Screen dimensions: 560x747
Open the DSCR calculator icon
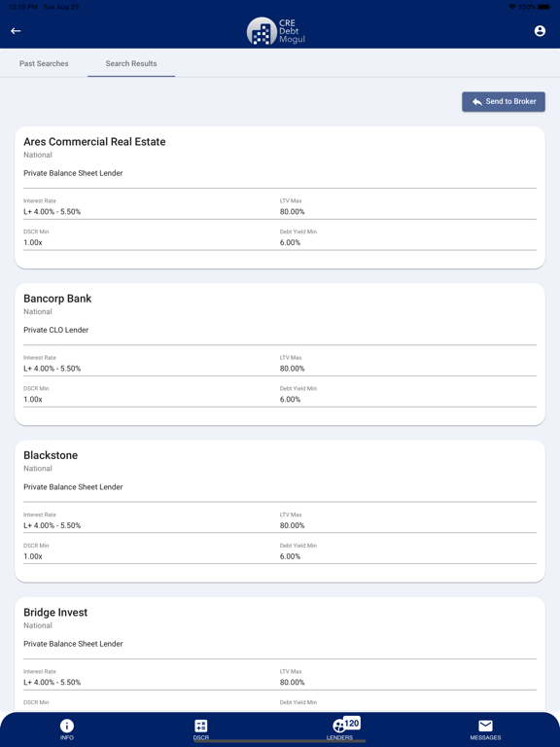201,729
